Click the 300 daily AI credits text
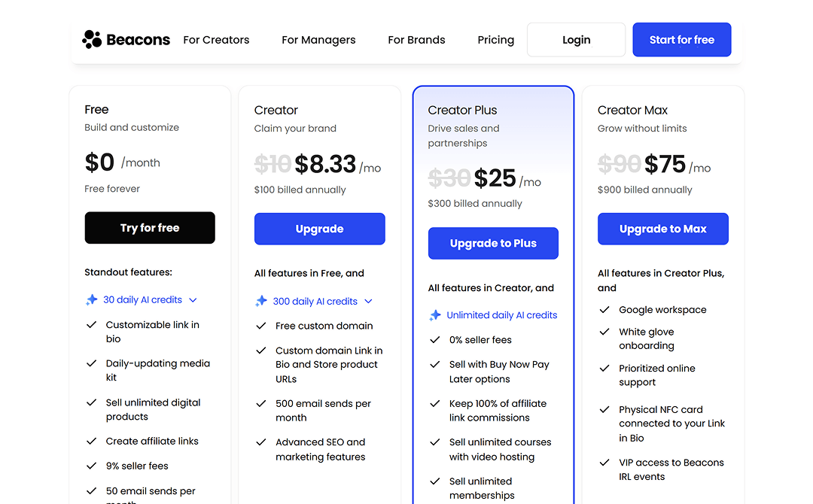Viewport: 813px width, 504px height. 315,302
